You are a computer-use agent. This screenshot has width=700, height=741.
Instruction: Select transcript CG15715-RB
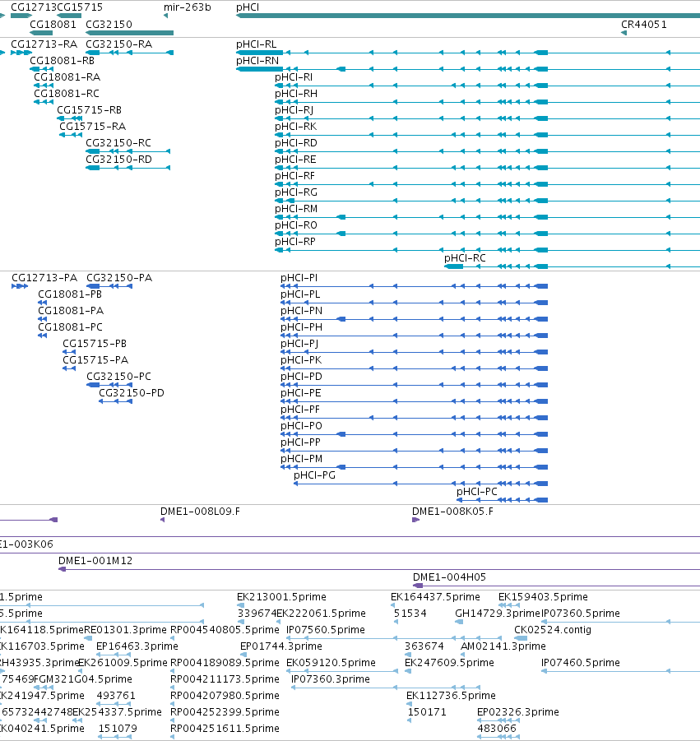pyautogui.click(x=90, y=110)
